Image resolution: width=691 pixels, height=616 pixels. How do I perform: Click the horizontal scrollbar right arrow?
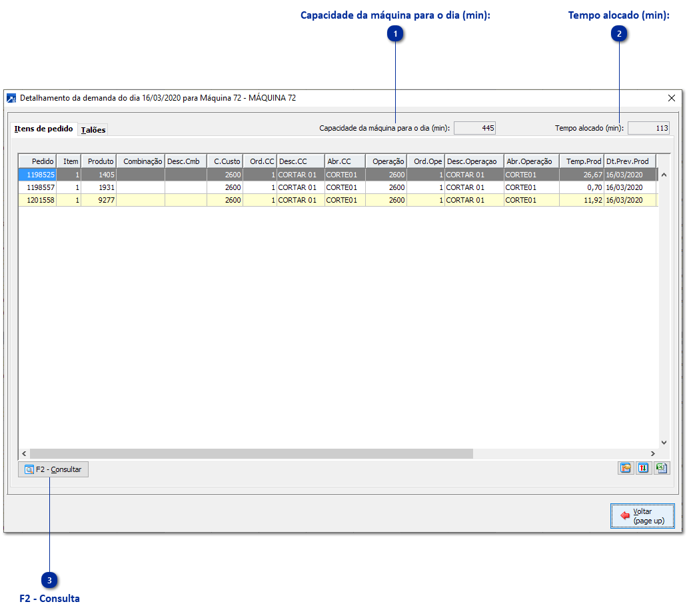pyautogui.click(x=652, y=453)
